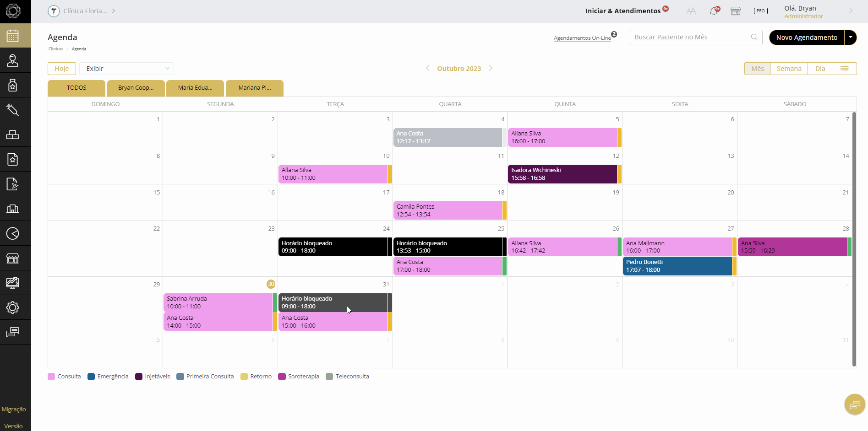Click the Soroterapia legend color swatch
Image resolution: width=868 pixels, height=431 pixels.
point(282,377)
